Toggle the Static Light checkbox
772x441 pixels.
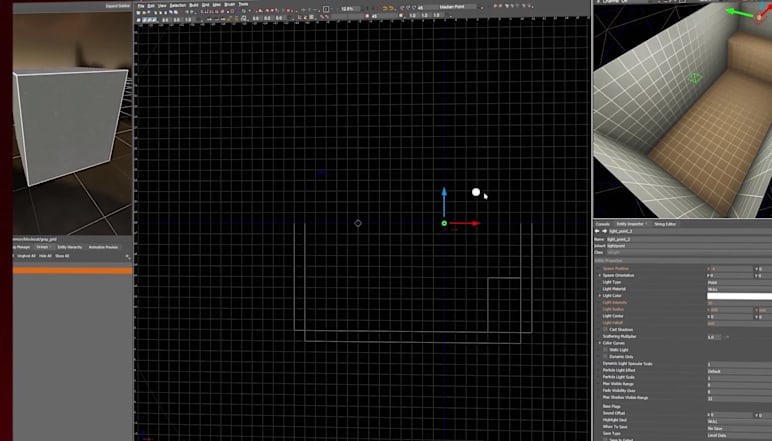pos(605,349)
